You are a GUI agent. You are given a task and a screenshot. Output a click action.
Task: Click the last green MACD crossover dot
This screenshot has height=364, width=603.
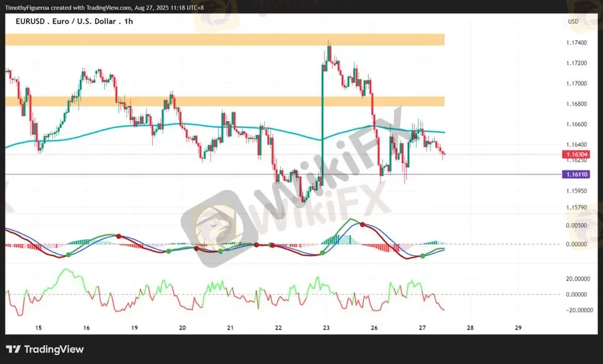(422, 256)
